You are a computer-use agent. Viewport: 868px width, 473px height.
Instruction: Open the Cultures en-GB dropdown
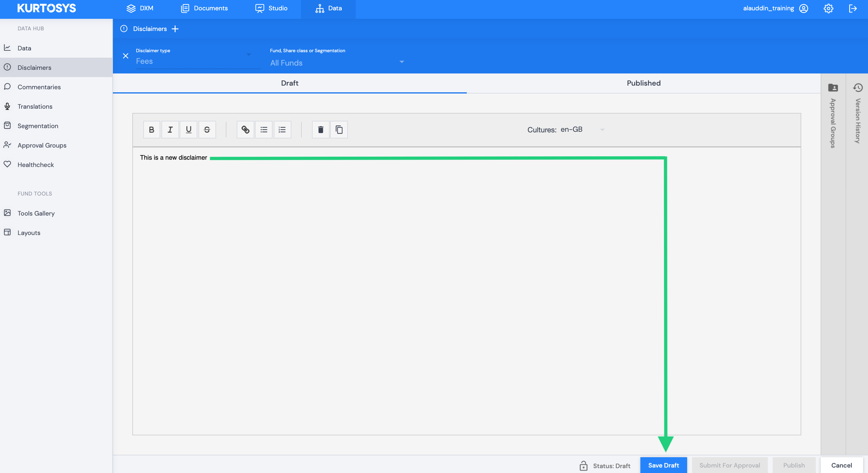pos(583,129)
